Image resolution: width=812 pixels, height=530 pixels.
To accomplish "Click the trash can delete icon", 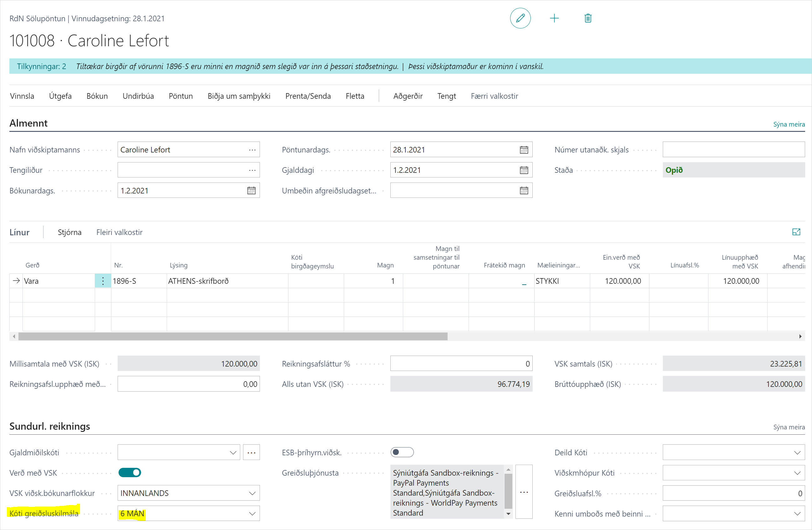I will 587,18.
